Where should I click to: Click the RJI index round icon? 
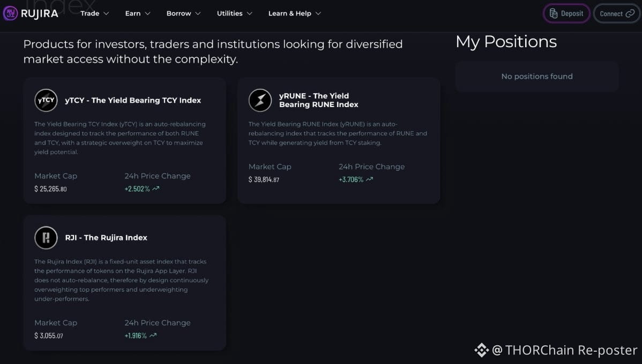click(x=46, y=238)
